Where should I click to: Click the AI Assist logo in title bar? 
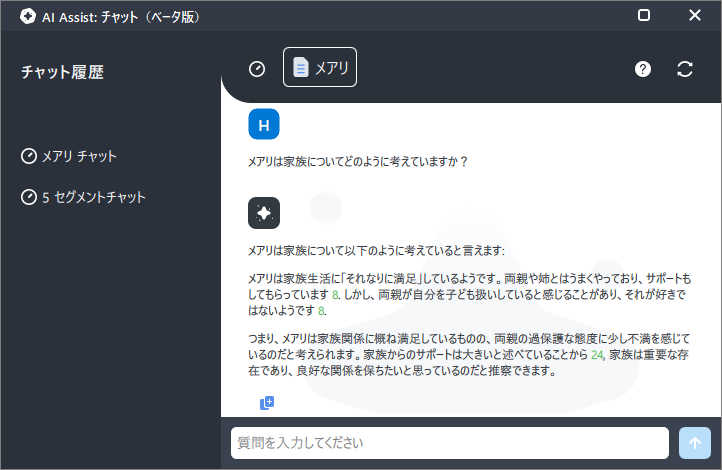[28, 16]
